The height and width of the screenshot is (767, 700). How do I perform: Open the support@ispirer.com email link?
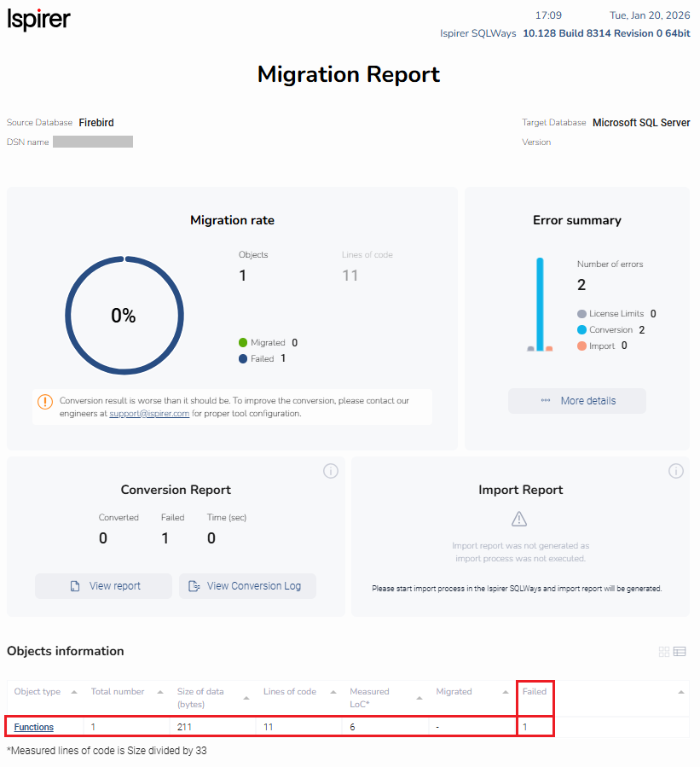click(149, 414)
